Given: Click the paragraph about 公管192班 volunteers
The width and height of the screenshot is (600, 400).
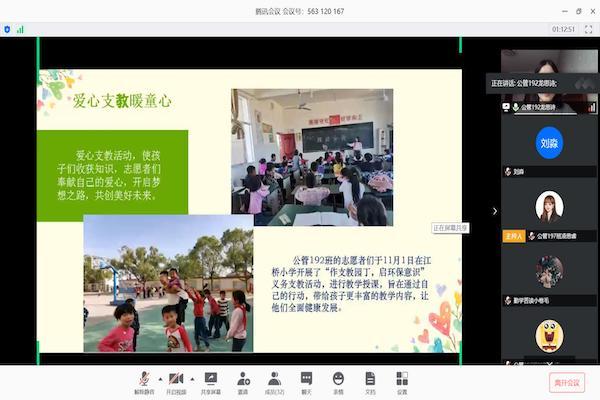Looking at the screenshot, I should 351,284.
